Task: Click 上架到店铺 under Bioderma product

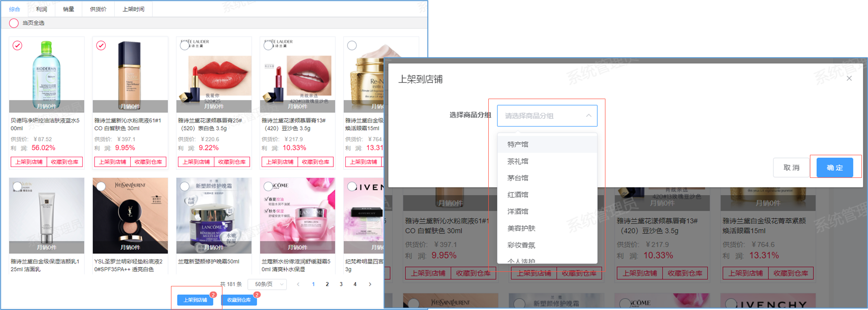Action: click(x=29, y=162)
